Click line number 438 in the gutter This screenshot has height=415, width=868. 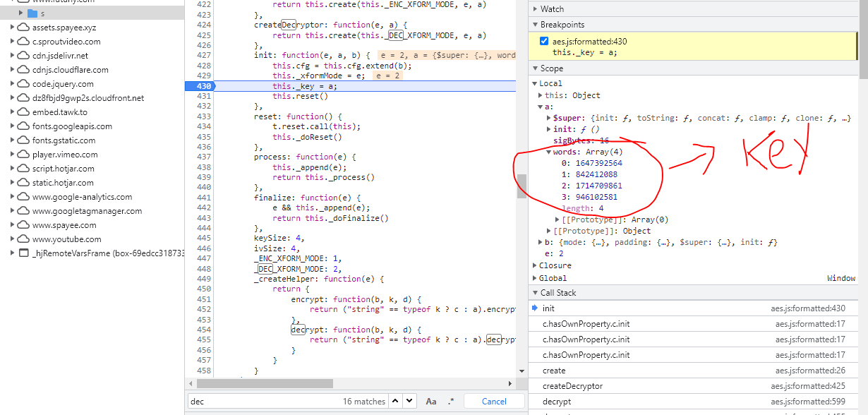pyautogui.click(x=203, y=167)
